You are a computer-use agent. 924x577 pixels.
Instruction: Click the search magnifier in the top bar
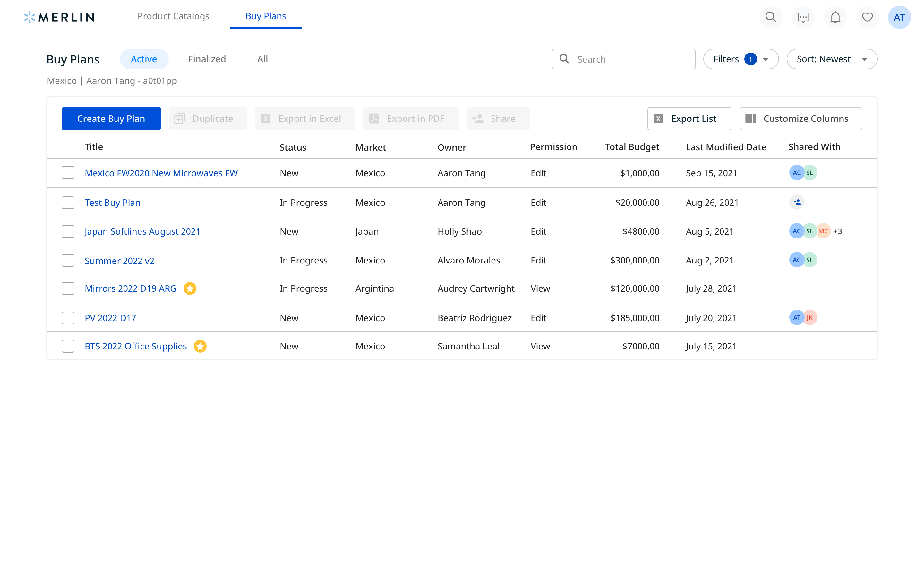pyautogui.click(x=771, y=17)
